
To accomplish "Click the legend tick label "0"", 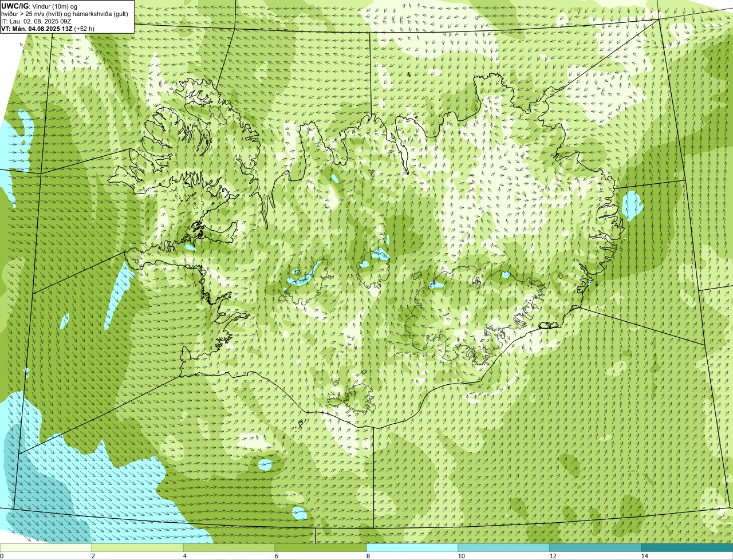I will [2, 556].
